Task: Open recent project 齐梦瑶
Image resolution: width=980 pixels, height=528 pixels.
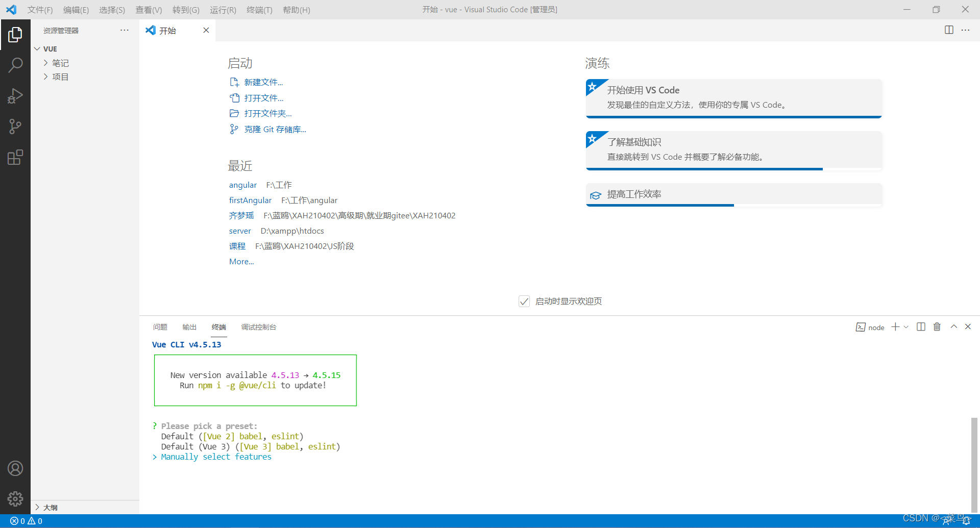Action: tap(241, 216)
